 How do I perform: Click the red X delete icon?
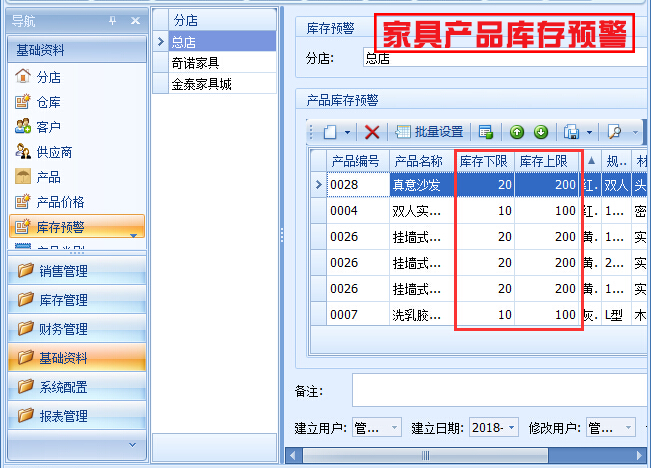(x=372, y=132)
